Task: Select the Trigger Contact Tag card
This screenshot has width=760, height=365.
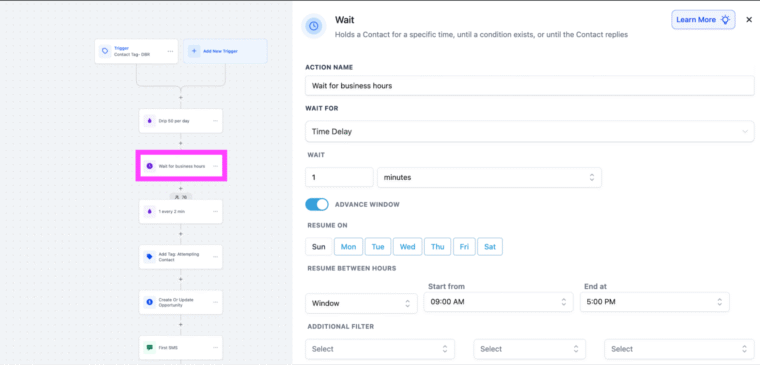Action: pyautogui.click(x=136, y=51)
